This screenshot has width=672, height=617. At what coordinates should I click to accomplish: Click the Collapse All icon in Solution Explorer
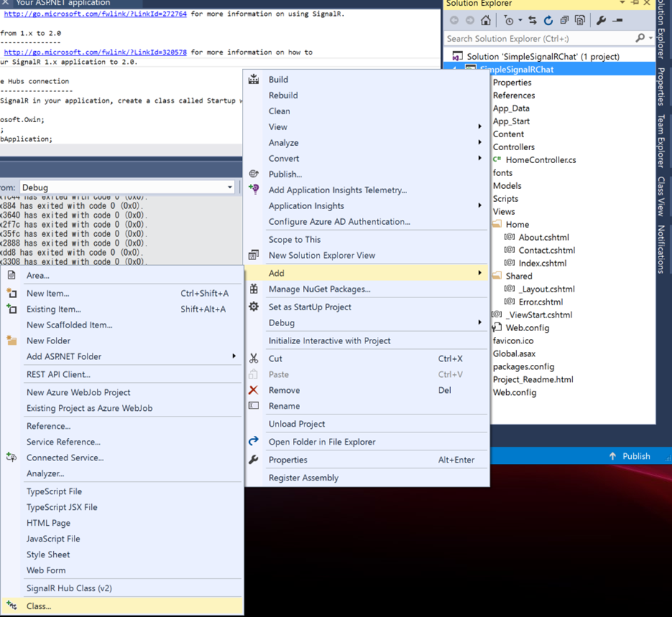point(564,20)
